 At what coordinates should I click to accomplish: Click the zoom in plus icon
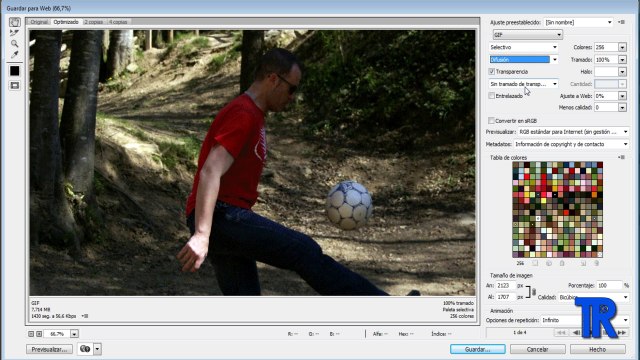(x=39, y=334)
